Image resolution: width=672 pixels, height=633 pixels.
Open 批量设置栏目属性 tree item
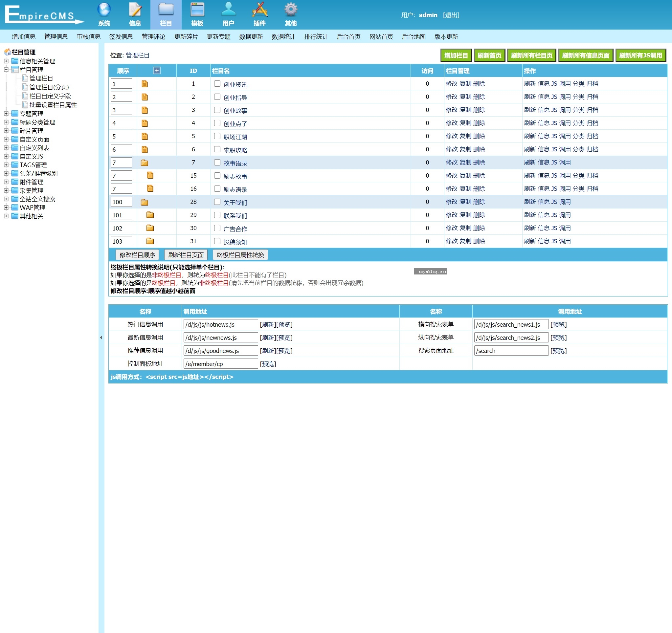point(53,105)
